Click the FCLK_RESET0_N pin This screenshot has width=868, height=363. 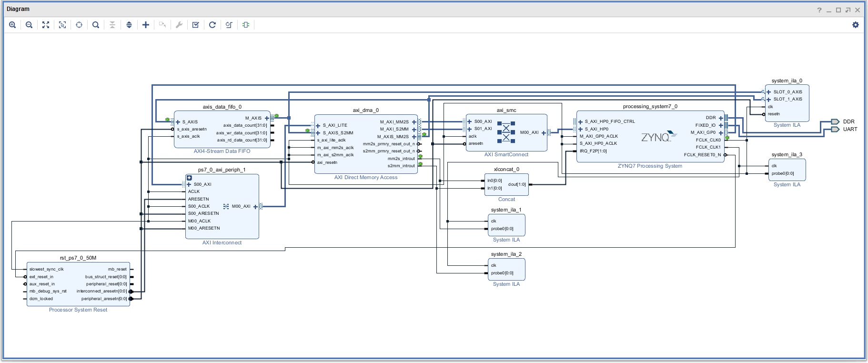tap(702, 155)
